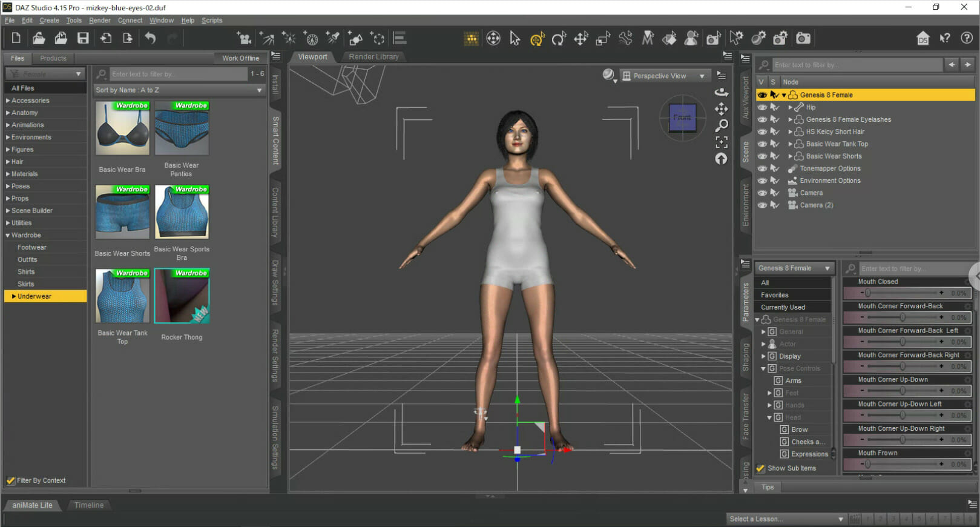980x527 pixels.
Task: Click the Frame selection icon beside viewport
Action: tap(722, 142)
